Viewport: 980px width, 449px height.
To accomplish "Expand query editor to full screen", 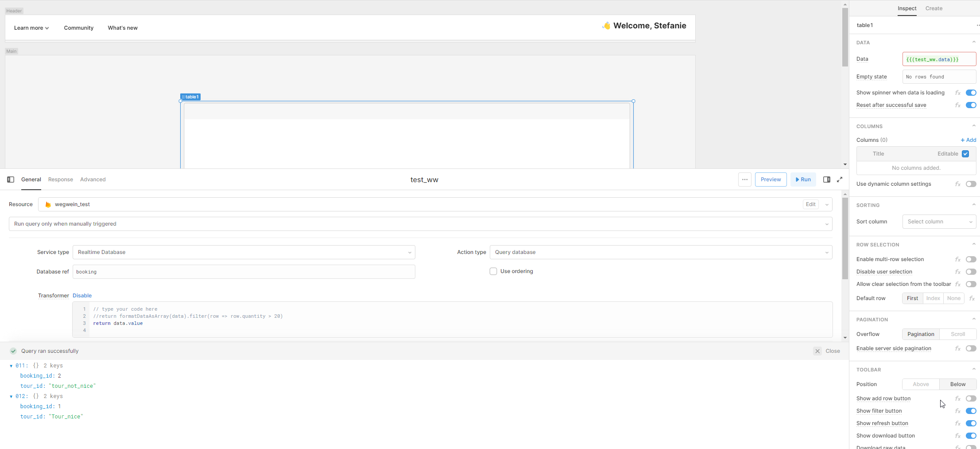I will 840,180.
